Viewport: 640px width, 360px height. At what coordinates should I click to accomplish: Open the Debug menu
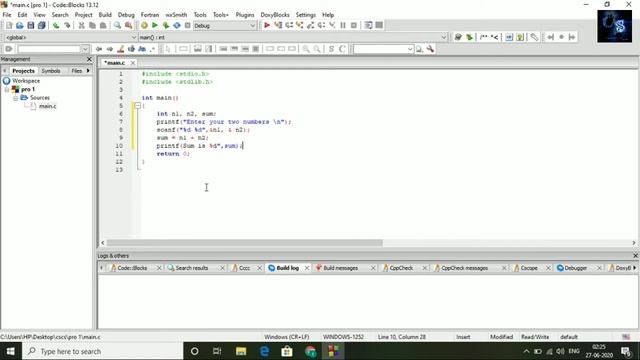click(126, 15)
